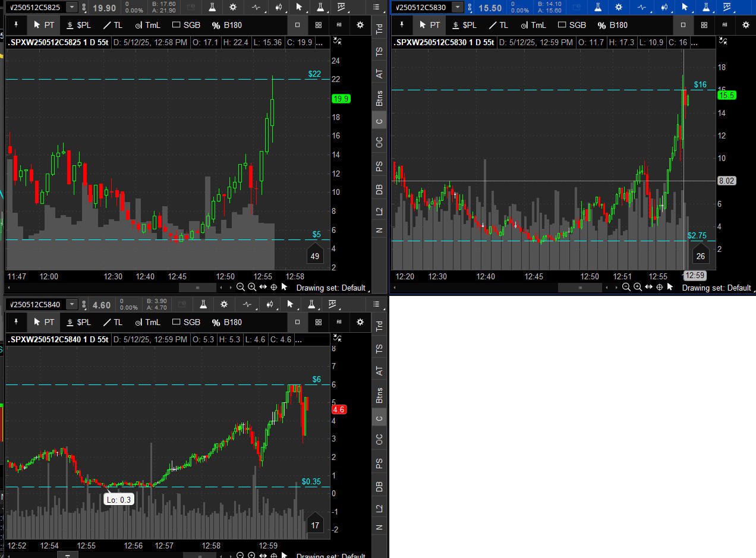
Task: Select the $PL price level tool, C5840 chart
Action: click(79, 322)
